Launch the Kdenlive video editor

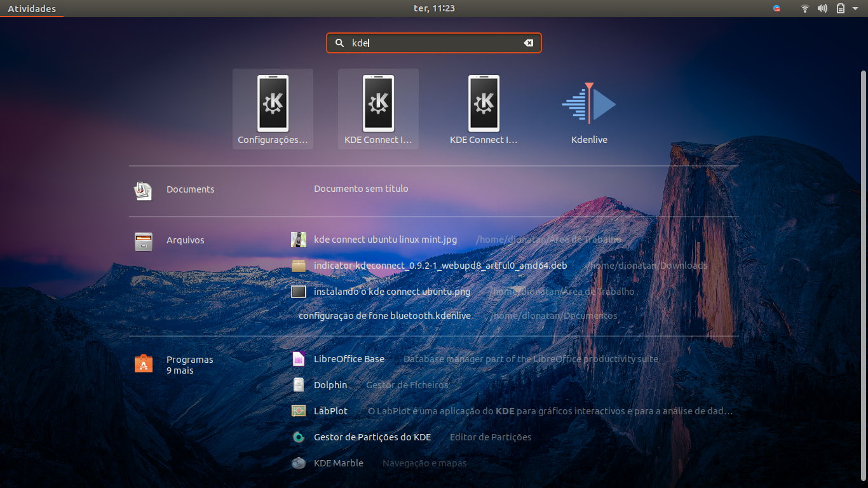coord(589,109)
